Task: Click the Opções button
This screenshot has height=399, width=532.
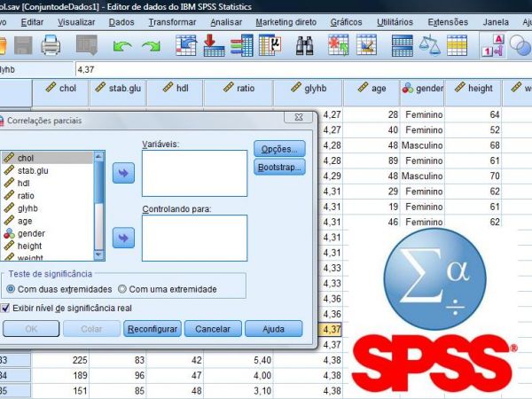Action: (x=279, y=148)
